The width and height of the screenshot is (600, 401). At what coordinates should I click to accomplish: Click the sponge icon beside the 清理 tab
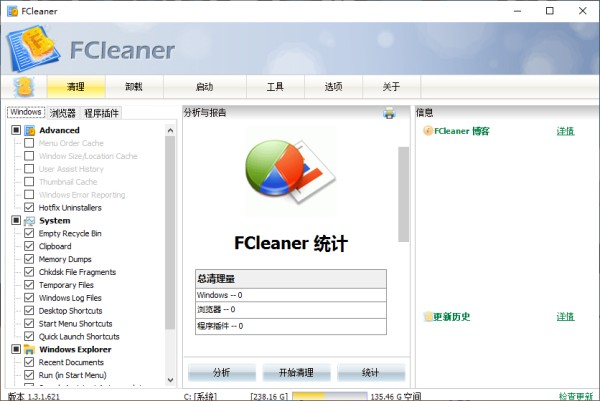(x=24, y=87)
